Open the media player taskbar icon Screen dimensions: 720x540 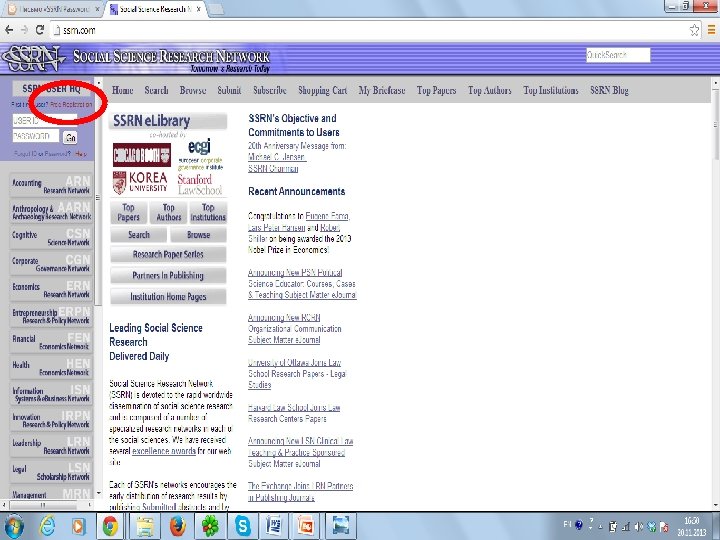pyautogui.click(x=79, y=526)
